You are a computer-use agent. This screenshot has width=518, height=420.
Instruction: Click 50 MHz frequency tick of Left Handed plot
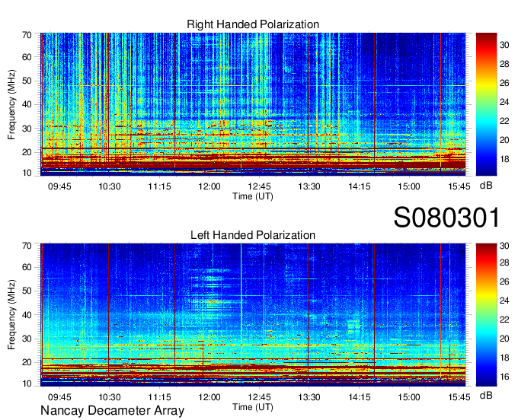27,291
